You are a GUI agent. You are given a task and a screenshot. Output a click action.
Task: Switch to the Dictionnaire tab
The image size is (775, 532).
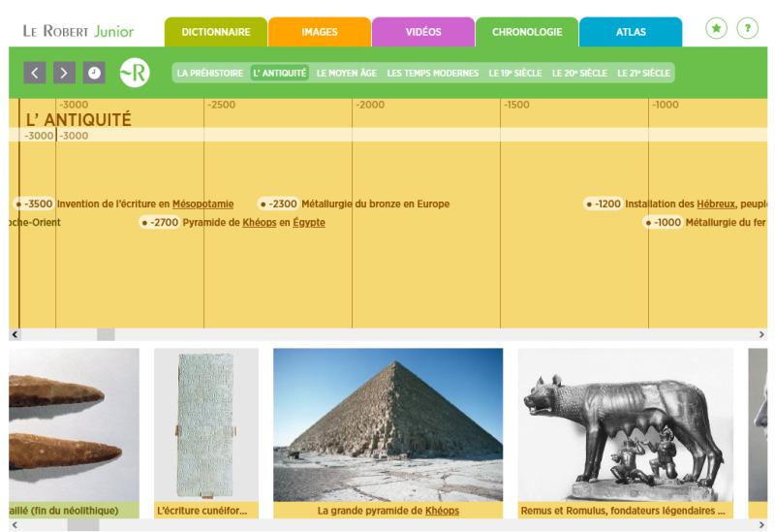214,32
